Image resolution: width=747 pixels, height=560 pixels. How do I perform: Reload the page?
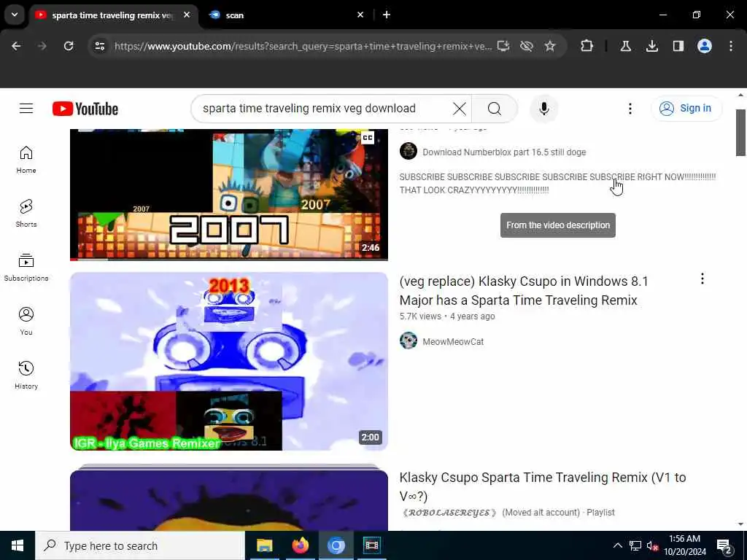[69, 46]
